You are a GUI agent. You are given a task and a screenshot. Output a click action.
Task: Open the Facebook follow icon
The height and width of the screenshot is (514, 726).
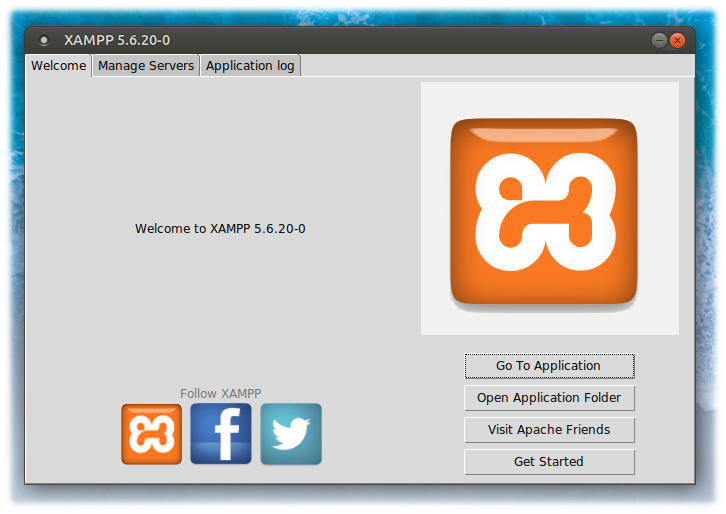[x=221, y=434]
